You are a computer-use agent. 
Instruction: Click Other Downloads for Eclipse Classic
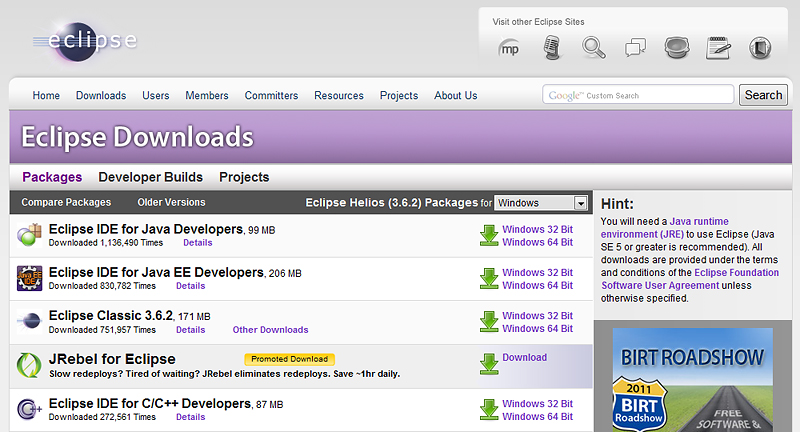[x=270, y=330]
